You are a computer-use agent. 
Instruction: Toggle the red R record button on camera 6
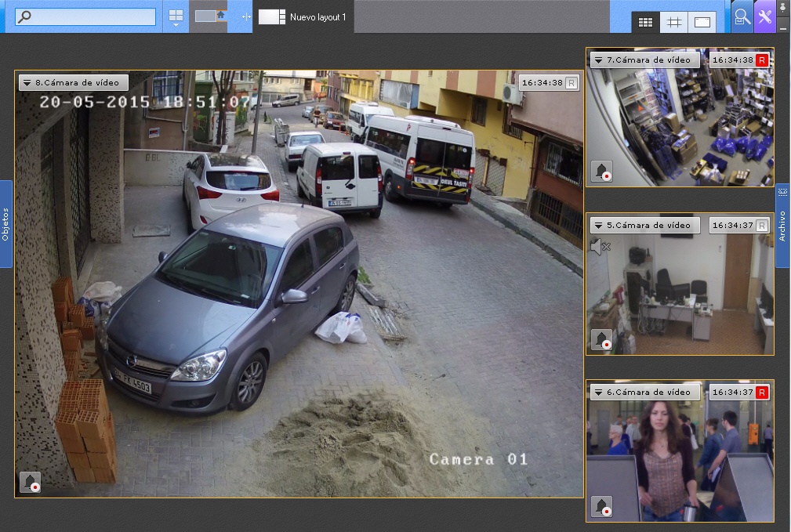(761, 392)
